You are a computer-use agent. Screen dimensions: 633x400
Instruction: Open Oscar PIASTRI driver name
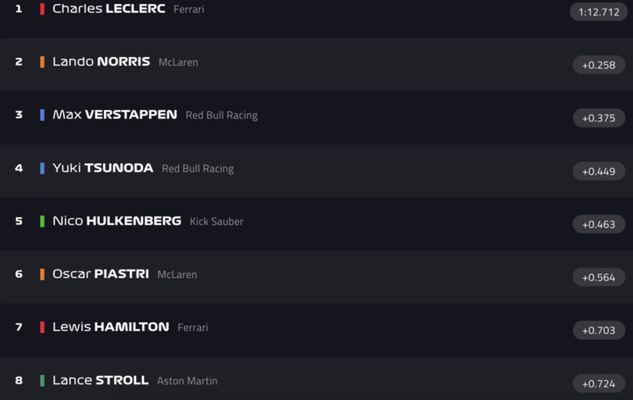click(x=101, y=274)
